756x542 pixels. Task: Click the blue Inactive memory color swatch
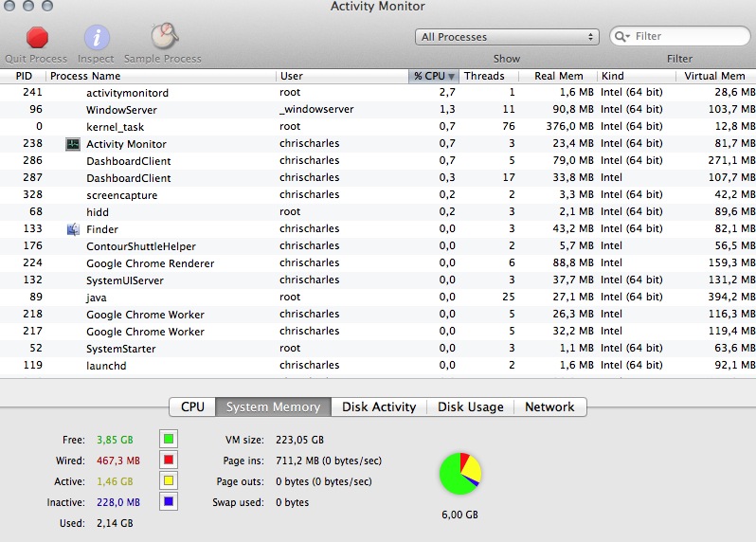pyautogui.click(x=169, y=501)
